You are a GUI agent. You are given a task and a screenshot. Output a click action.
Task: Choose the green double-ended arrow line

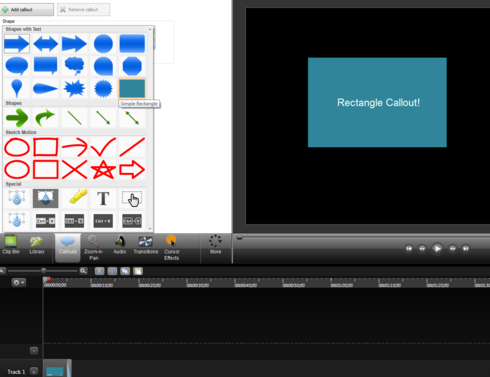coord(132,118)
